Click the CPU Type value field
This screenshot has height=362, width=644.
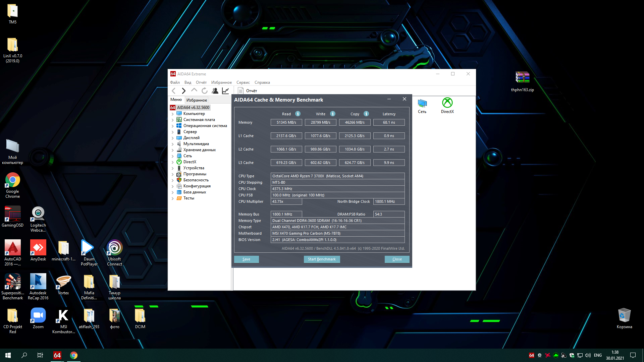338,176
